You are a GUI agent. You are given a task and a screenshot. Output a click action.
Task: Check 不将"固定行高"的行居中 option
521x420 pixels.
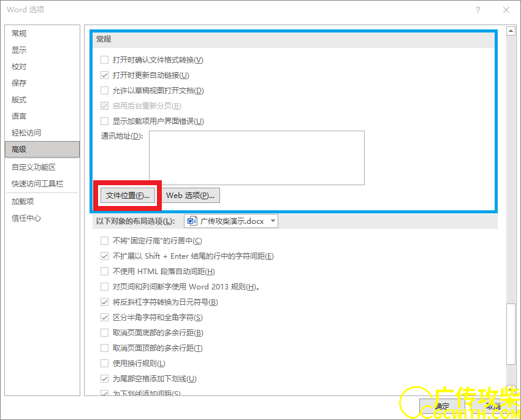click(104, 240)
